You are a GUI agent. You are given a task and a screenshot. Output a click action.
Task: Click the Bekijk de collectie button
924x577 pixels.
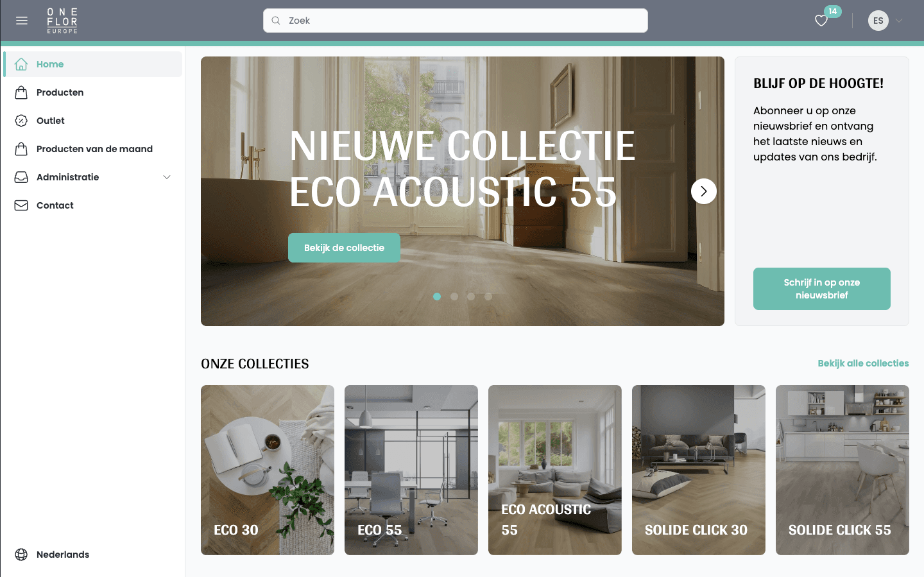click(344, 248)
